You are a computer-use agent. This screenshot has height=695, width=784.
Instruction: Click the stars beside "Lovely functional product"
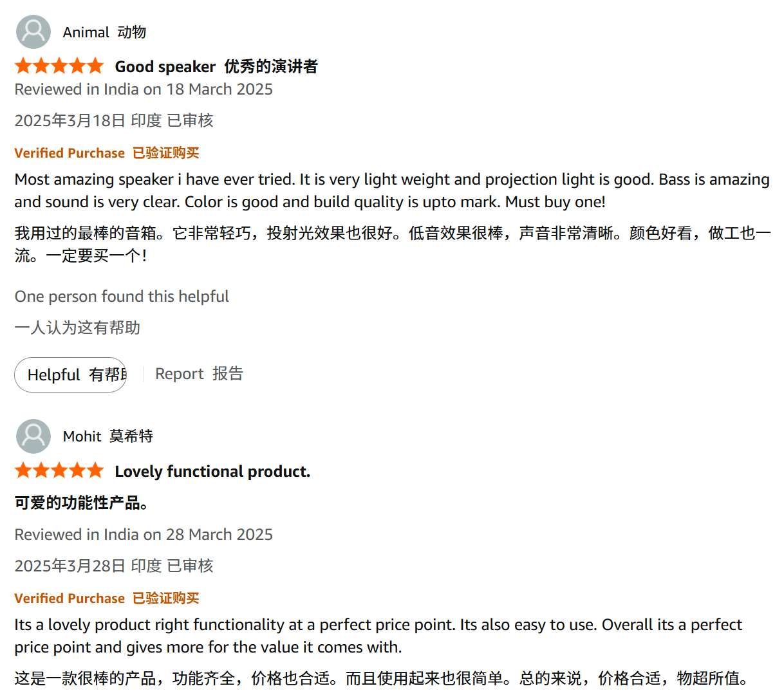[59, 471]
